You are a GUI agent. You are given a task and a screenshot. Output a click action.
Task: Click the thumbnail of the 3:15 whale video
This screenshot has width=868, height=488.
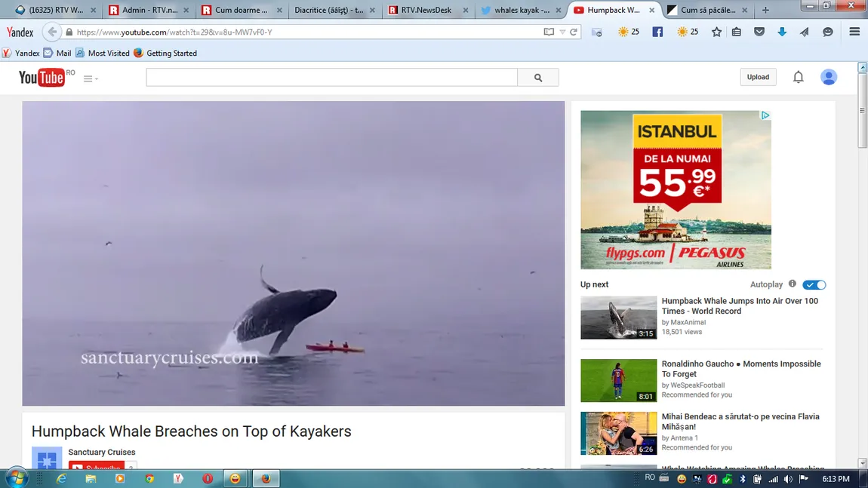[618, 318]
